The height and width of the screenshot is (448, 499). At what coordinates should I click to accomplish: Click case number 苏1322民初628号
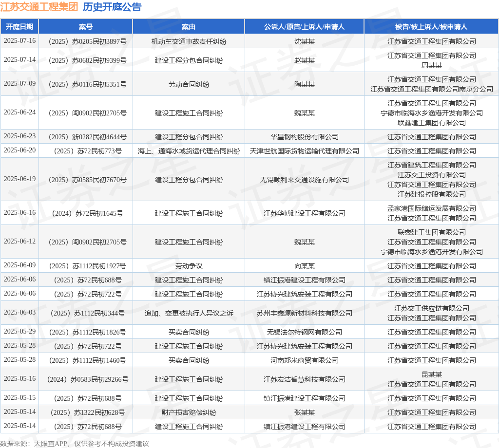88,413
